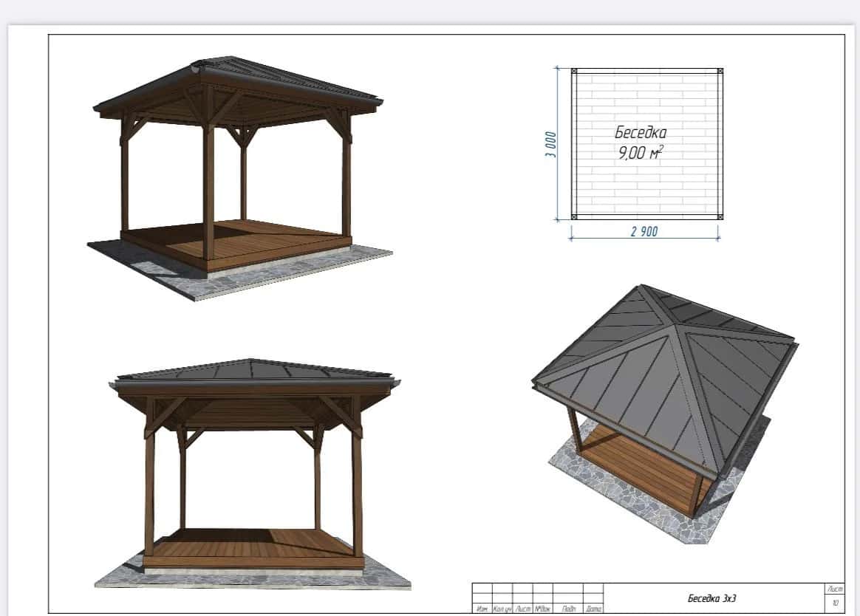
Task: Click the Беседка 3х3 title block text
Action: pyautogui.click(x=711, y=599)
